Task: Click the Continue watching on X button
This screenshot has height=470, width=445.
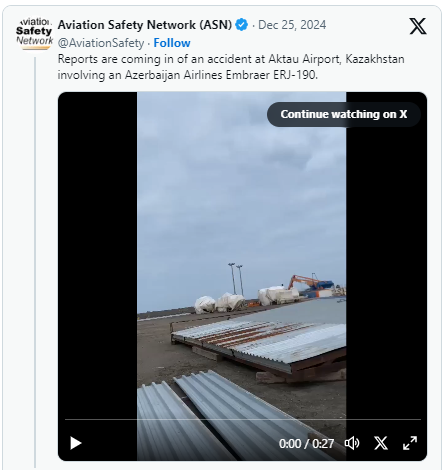Action: pyautogui.click(x=344, y=114)
